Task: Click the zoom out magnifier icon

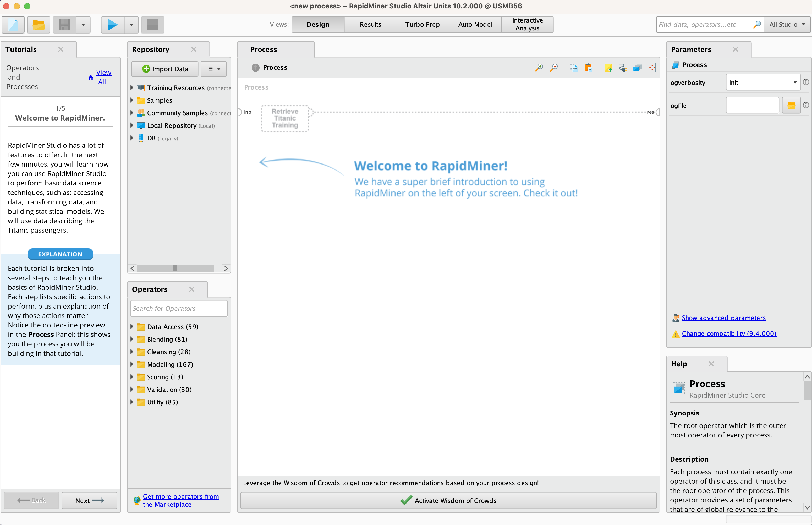Action: click(x=554, y=68)
